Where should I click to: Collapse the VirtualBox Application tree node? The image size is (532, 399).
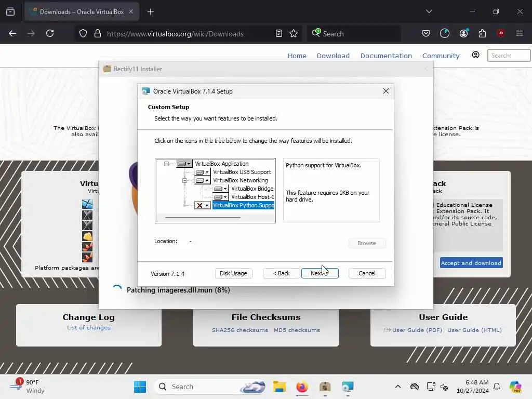[166, 164]
